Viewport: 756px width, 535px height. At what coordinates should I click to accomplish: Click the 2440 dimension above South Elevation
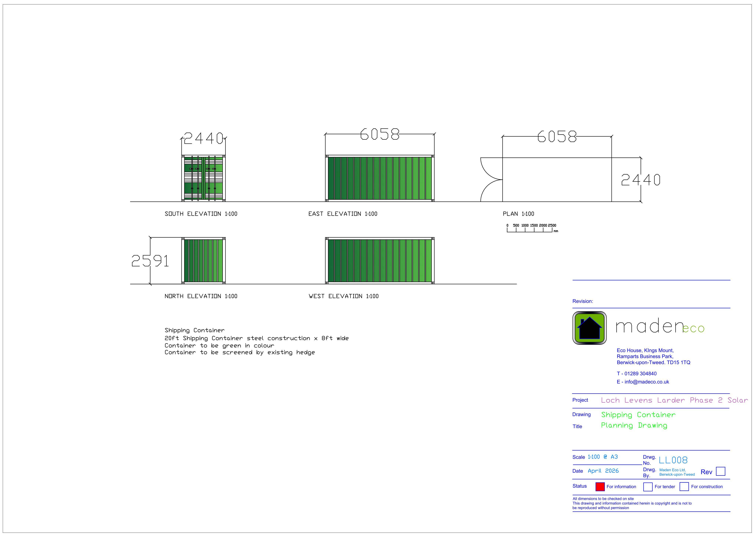click(203, 138)
